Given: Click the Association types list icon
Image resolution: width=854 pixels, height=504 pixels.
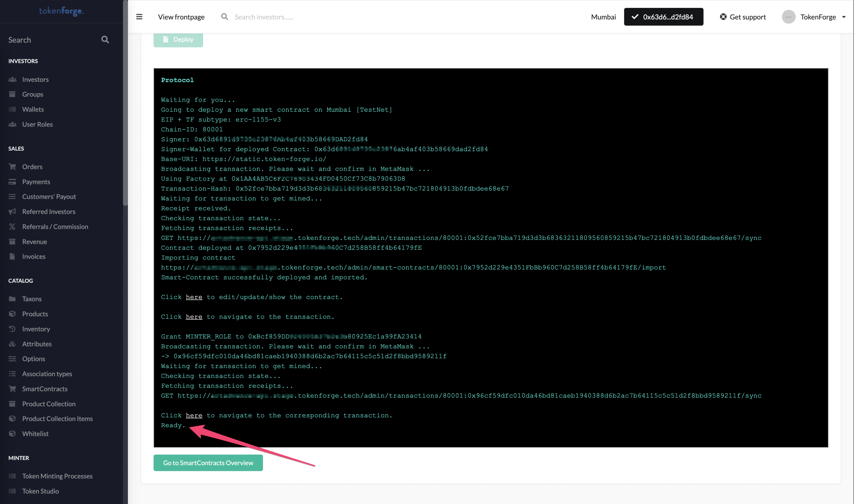Looking at the screenshot, I should click(x=12, y=374).
